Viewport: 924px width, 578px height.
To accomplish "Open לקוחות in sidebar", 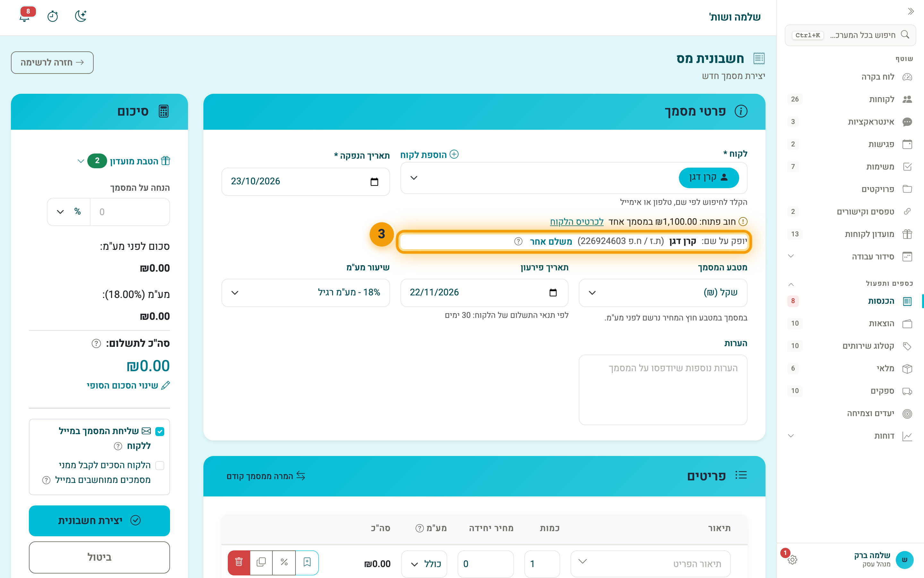I will (x=850, y=100).
